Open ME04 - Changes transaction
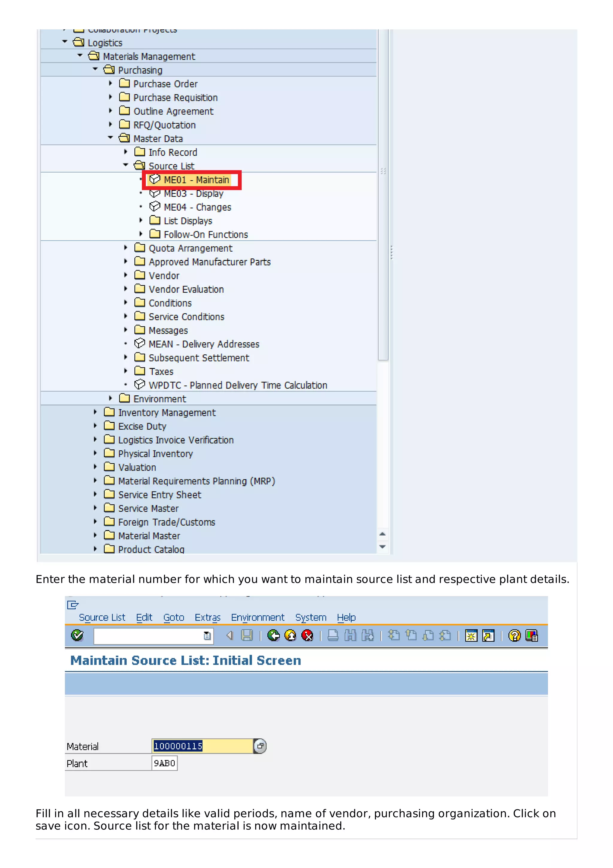Viewport: 613px width, 868px height. (197, 207)
